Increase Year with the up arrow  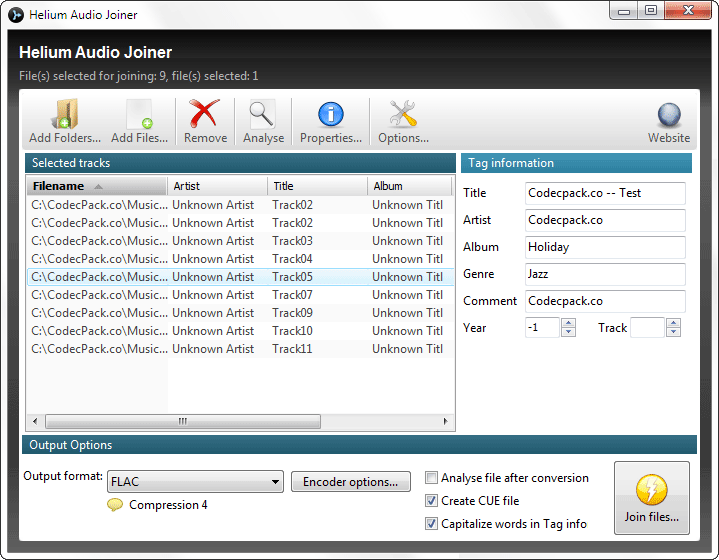click(x=568, y=323)
